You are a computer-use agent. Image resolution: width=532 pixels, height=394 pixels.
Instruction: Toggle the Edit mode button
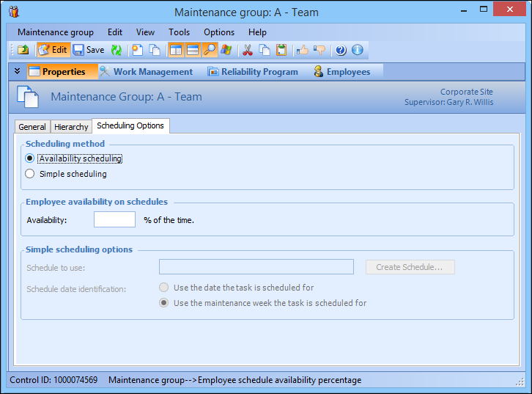point(53,50)
